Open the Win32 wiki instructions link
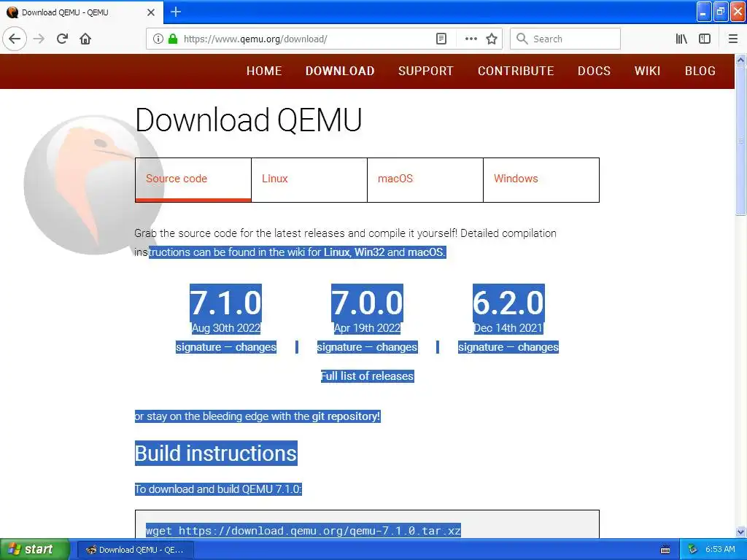 pos(369,252)
